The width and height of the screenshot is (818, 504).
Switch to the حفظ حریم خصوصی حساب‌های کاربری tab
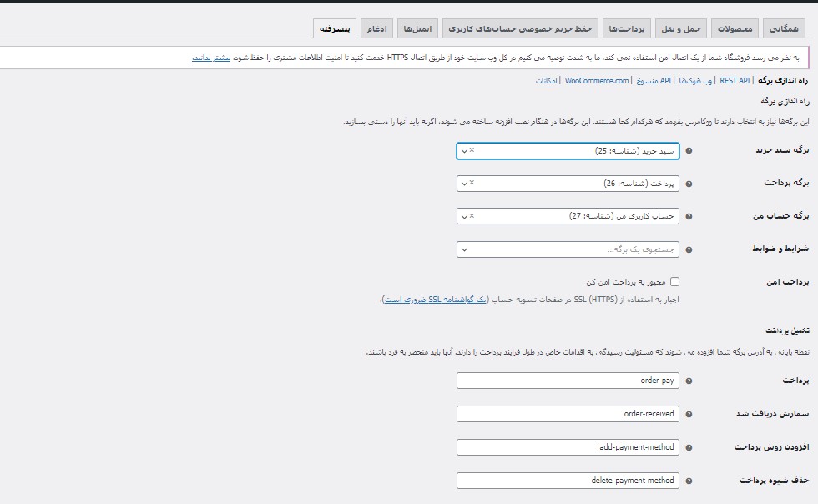[520, 28]
